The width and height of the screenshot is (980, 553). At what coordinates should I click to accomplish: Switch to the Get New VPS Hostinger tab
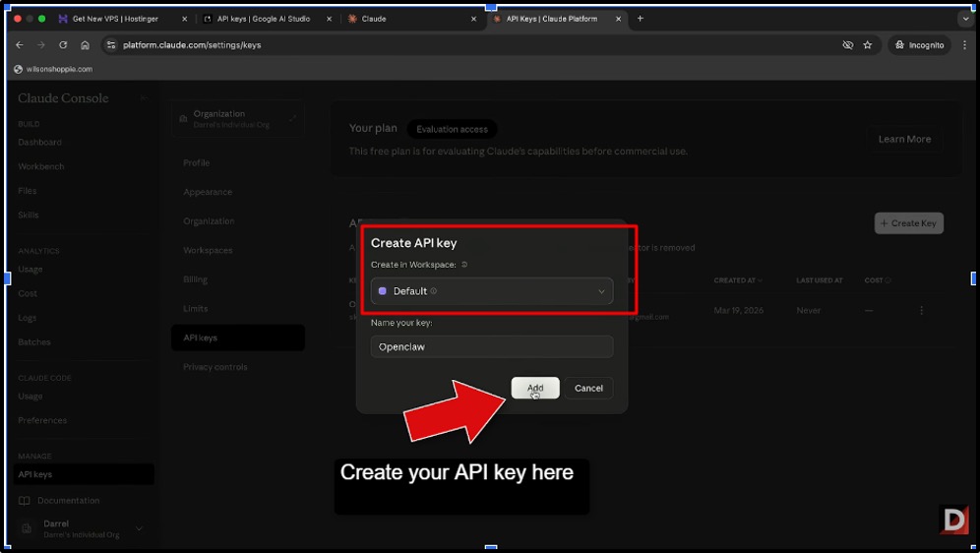click(116, 19)
